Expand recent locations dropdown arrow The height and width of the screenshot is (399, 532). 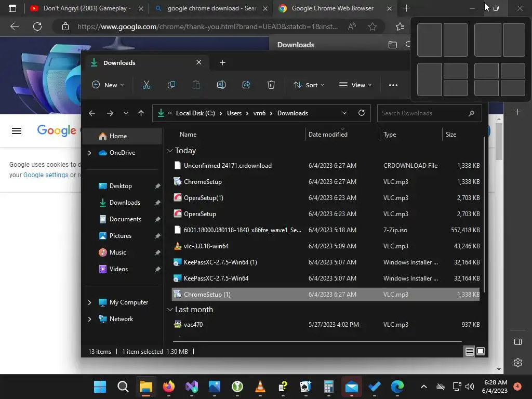coord(126,113)
